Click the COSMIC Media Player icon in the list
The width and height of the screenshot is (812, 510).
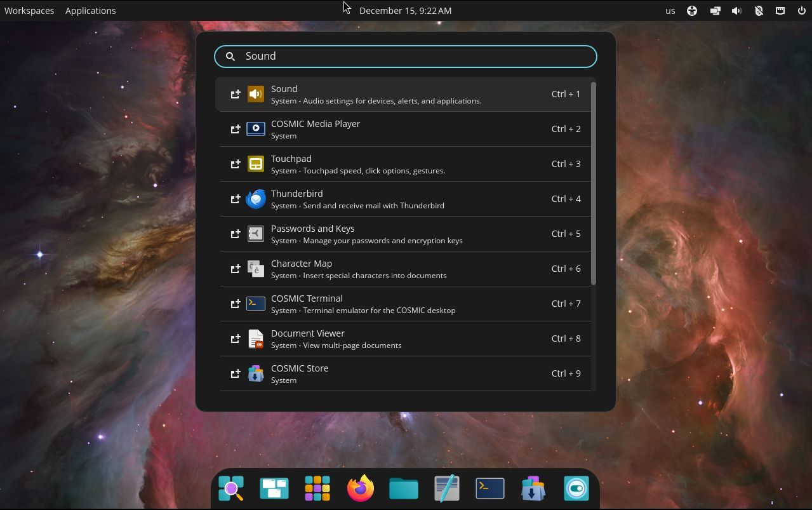255,128
